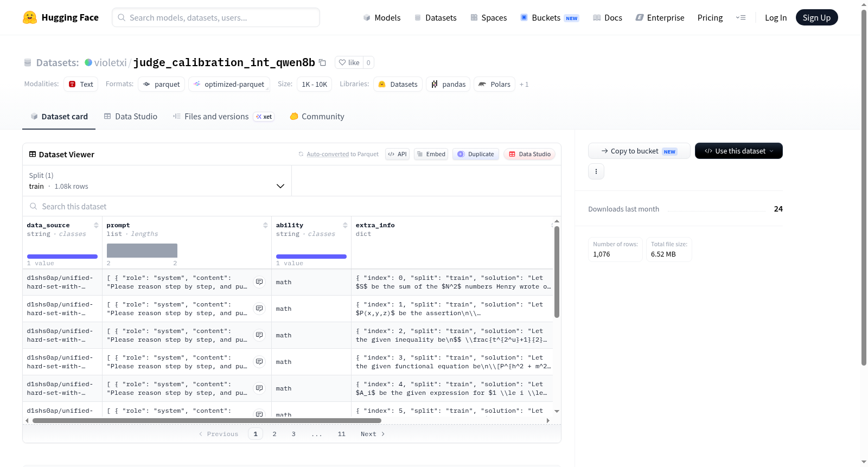The image size is (868, 467).
Task: Switch to the Dataset card tab
Action: click(x=59, y=117)
